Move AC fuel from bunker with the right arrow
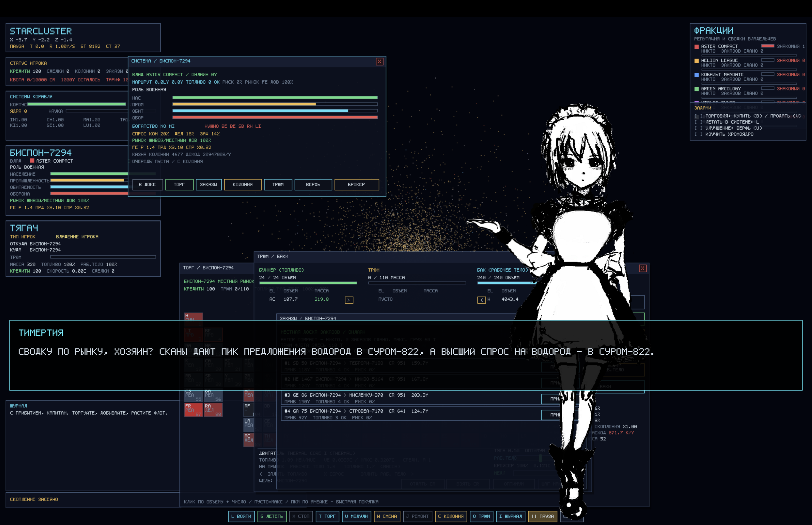This screenshot has width=812, height=525. 349,300
